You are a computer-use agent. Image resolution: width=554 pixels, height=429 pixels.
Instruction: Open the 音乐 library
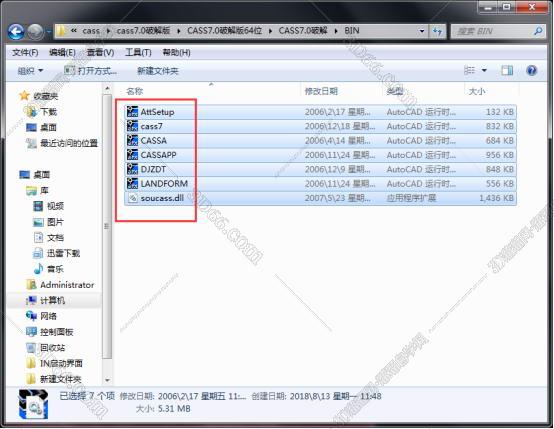(x=55, y=269)
